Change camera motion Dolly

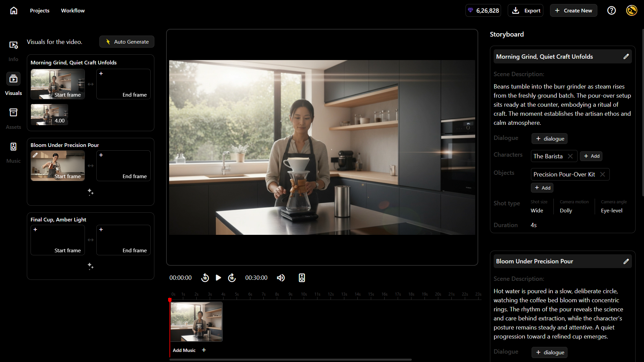click(x=566, y=210)
